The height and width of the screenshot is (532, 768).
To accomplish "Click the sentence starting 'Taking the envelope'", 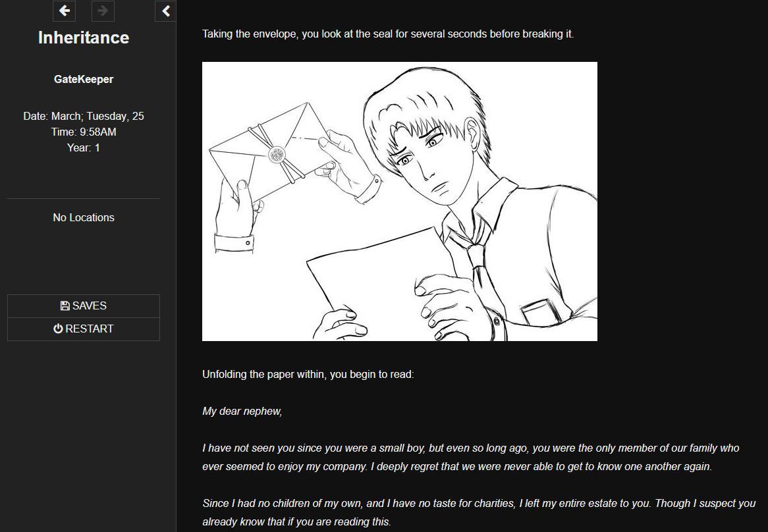I will pos(388,34).
